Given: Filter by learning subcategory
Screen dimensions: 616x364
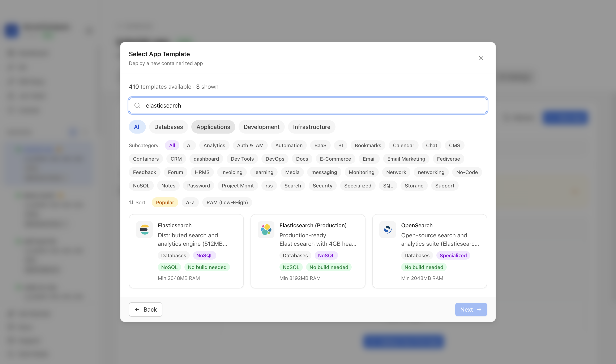Looking at the screenshot, I should [x=264, y=172].
